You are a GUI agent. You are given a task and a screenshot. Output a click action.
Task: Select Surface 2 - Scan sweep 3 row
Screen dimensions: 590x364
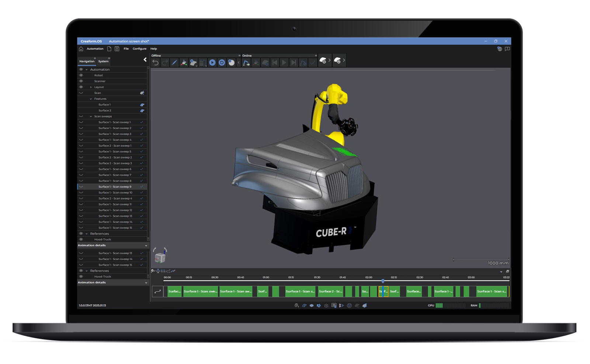[x=112, y=163]
